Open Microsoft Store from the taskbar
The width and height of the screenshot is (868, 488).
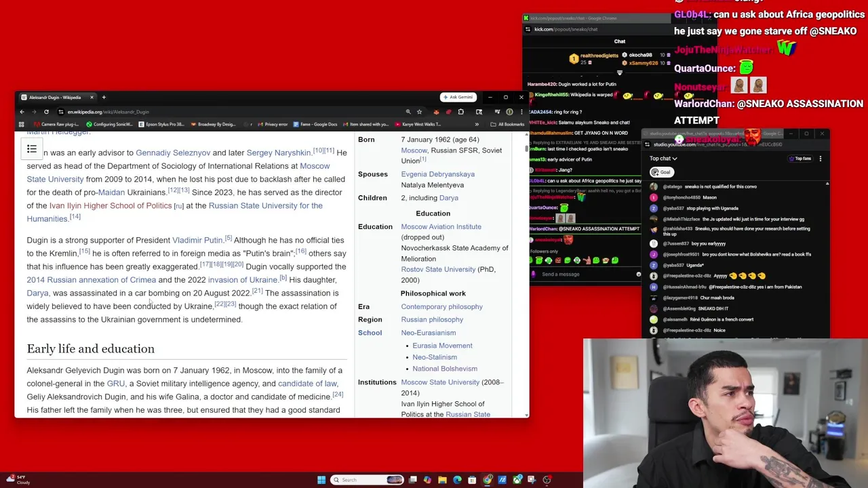point(472,480)
